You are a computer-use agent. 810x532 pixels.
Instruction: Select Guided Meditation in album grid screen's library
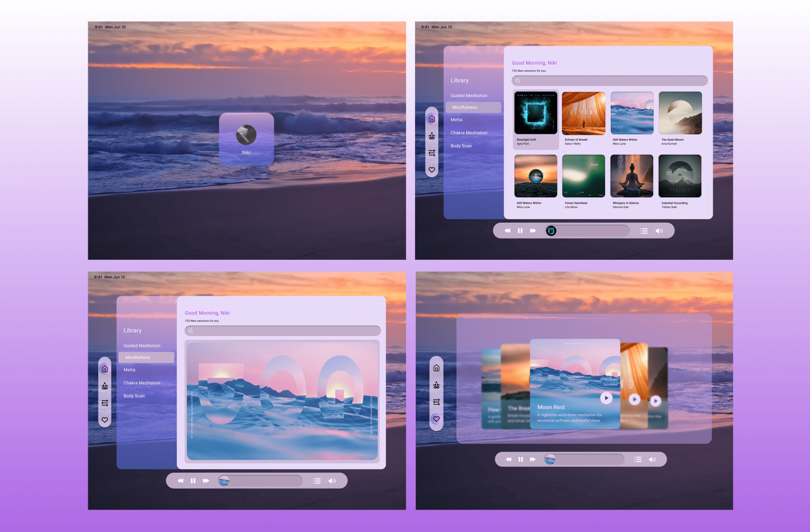pos(469,96)
